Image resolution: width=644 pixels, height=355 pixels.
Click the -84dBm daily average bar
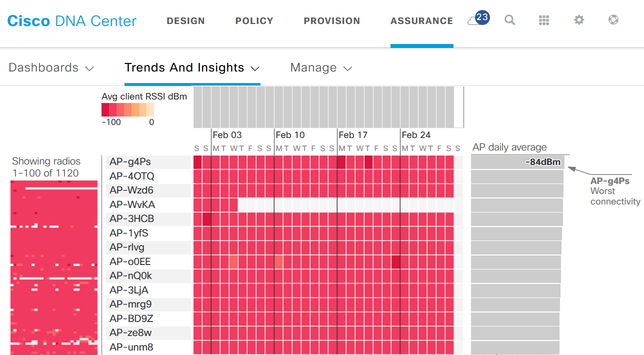[x=517, y=162]
